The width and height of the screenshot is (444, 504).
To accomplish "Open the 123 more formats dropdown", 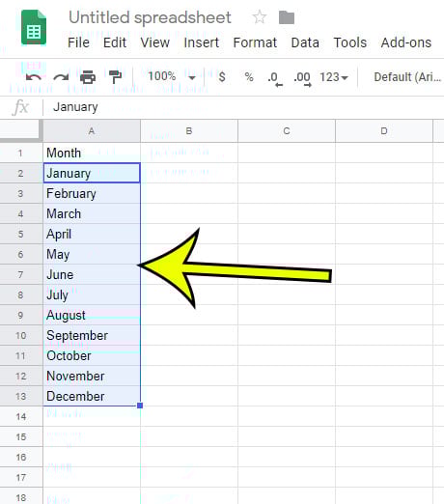I will [x=334, y=77].
